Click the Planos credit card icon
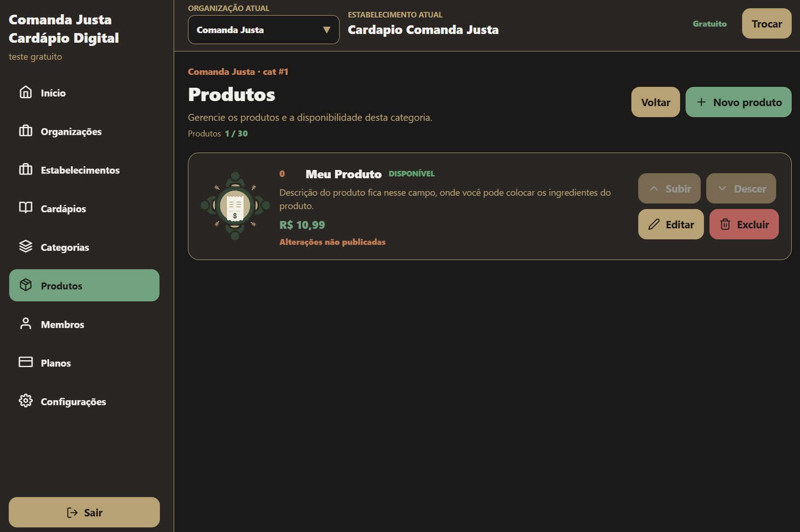800x532 pixels. click(x=26, y=362)
